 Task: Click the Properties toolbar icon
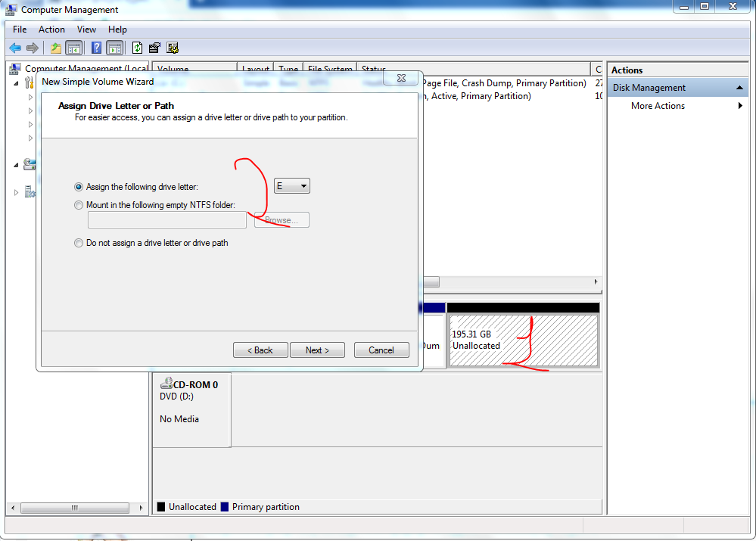coord(154,48)
